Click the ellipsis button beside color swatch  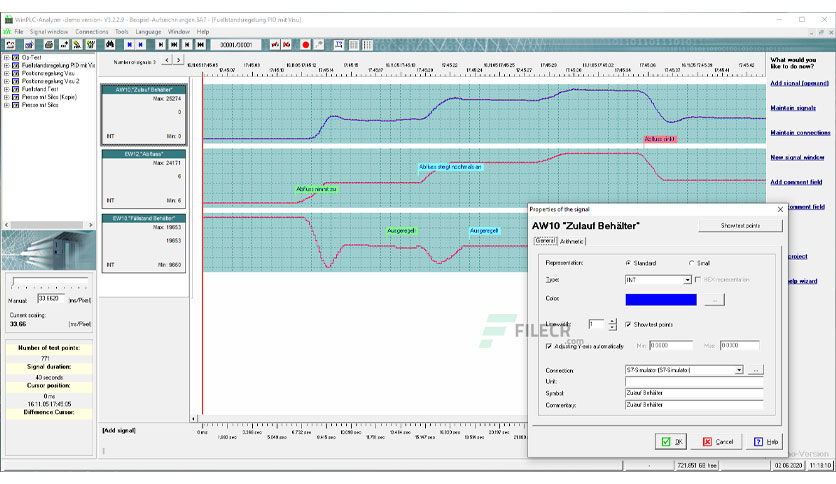714,300
